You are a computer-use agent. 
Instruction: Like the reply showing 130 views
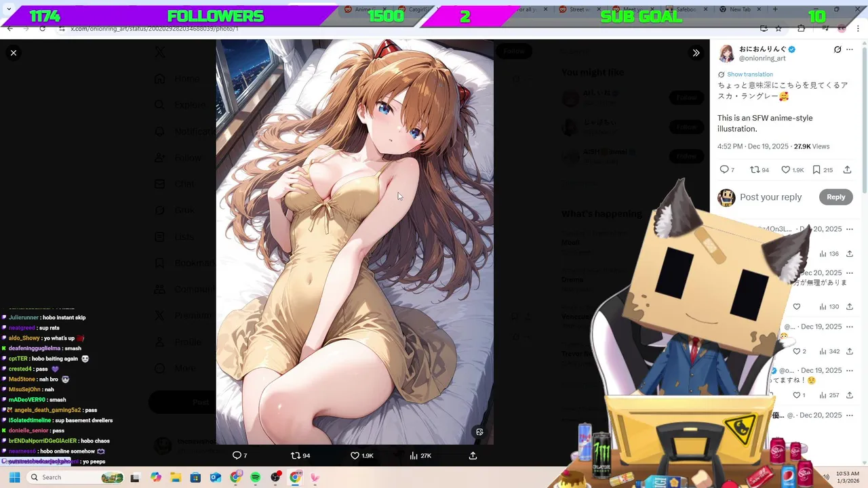click(x=797, y=306)
